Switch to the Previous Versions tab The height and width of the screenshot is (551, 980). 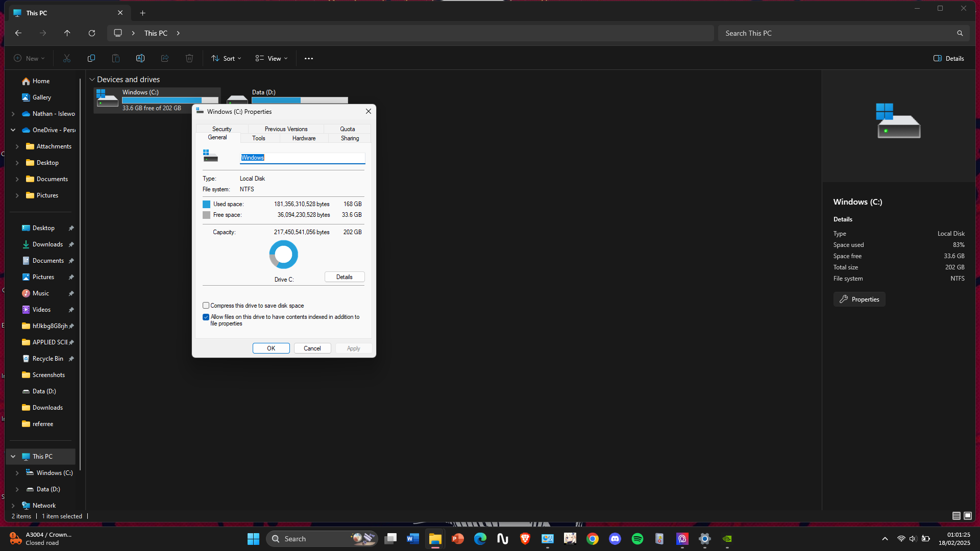(x=286, y=129)
